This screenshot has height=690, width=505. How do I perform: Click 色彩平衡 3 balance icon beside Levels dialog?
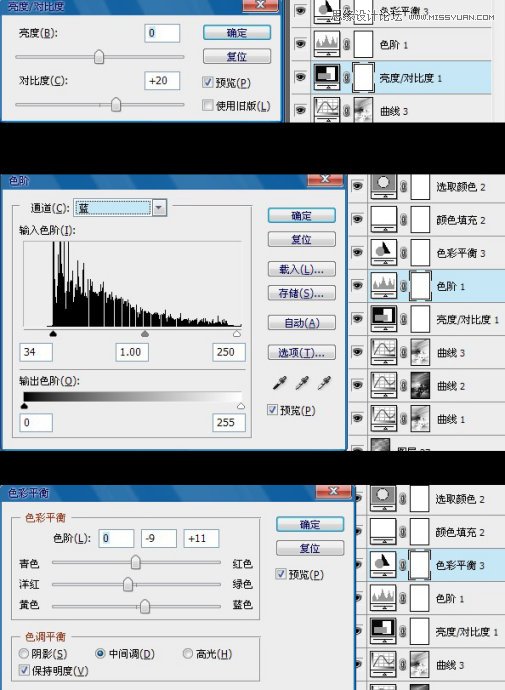(384, 252)
